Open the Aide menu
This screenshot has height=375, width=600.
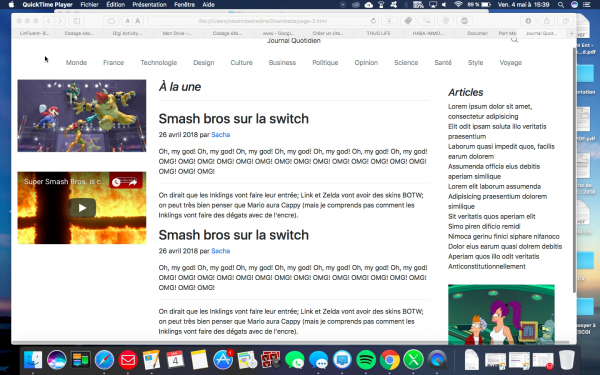(x=208, y=5)
